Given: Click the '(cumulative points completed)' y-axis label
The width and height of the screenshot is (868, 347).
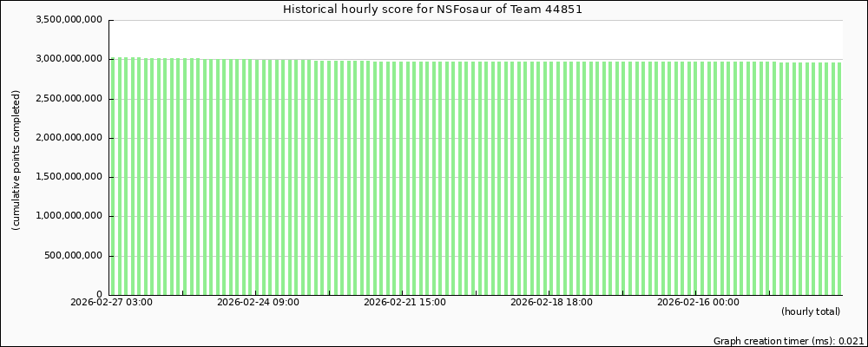Looking at the screenshot, I should coord(16,160).
